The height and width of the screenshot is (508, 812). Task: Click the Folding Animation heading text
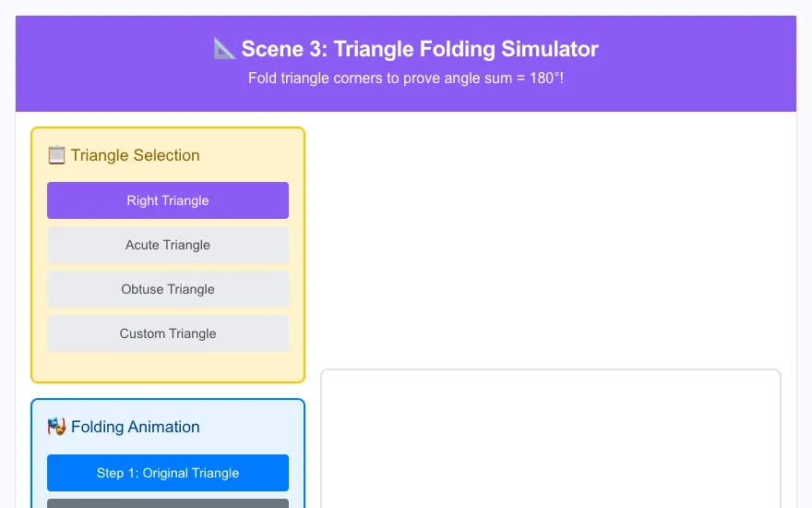tap(135, 427)
